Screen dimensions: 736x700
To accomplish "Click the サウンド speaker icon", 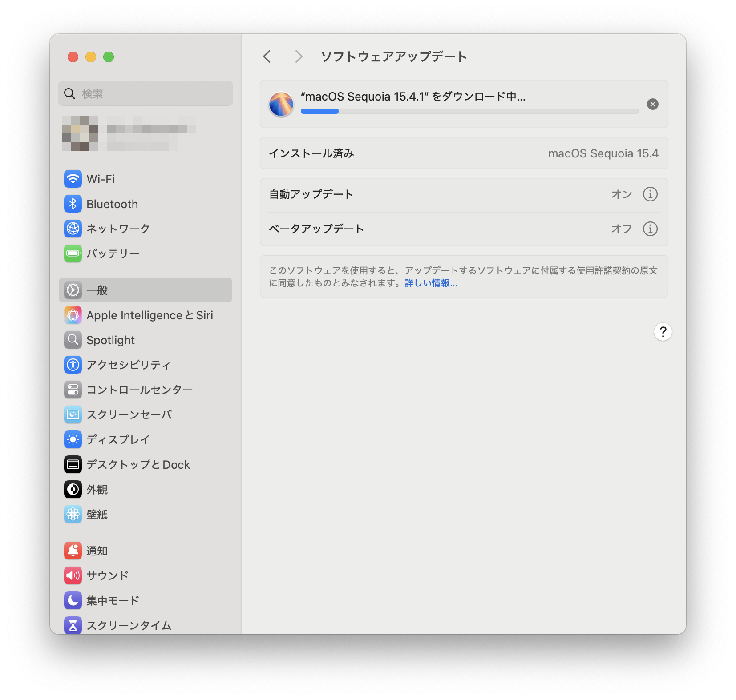I will click(73, 575).
